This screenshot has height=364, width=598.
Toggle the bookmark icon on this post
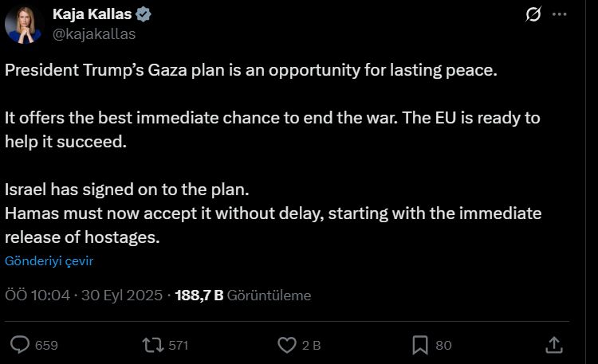(x=420, y=344)
